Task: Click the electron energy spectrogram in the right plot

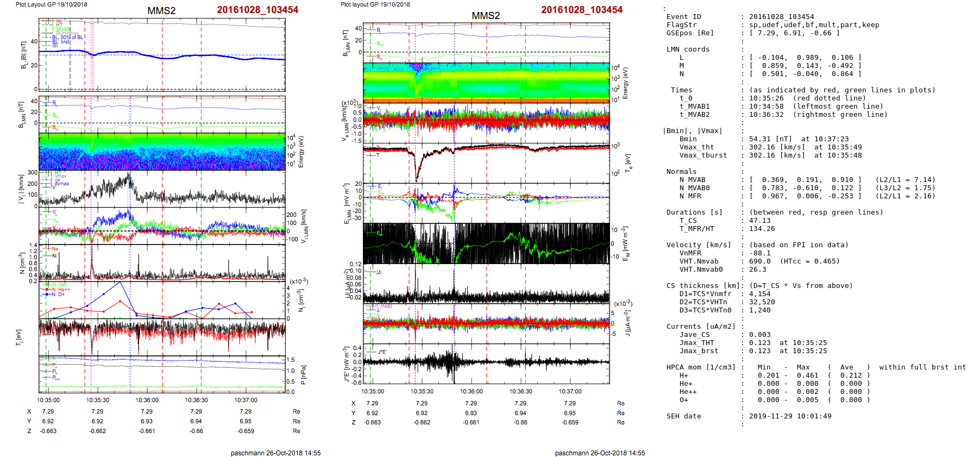Action: (486, 83)
